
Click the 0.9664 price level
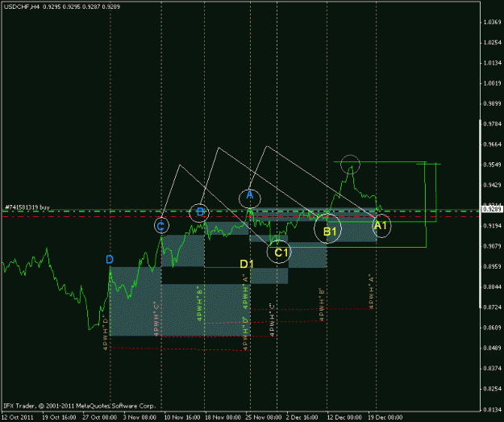(x=492, y=144)
